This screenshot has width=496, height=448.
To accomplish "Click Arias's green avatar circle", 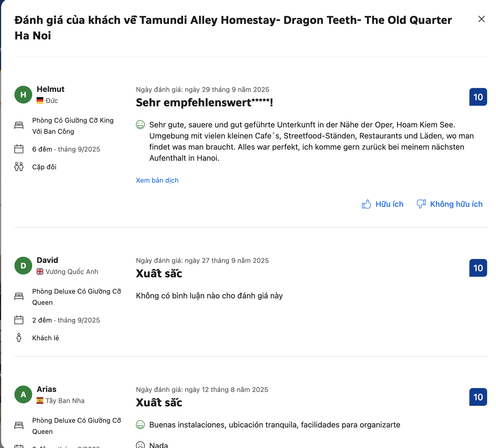I will coord(23,394).
